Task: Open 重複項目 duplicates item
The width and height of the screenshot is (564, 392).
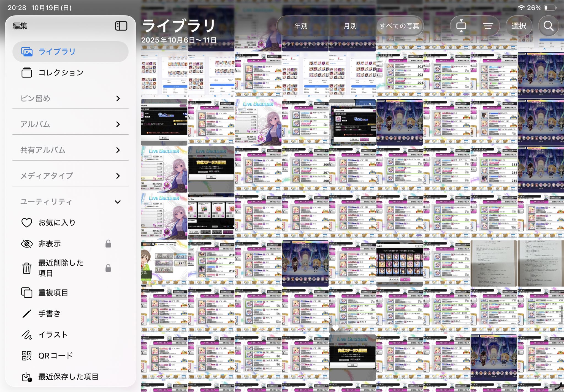Action: click(53, 292)
